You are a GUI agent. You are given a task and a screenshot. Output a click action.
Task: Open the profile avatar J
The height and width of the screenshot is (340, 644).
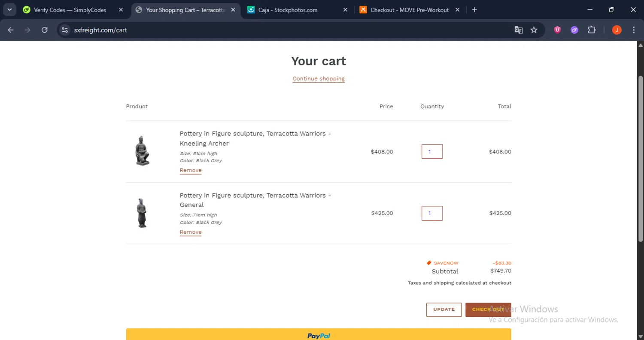pyautogui.click(x=617, y=30)
